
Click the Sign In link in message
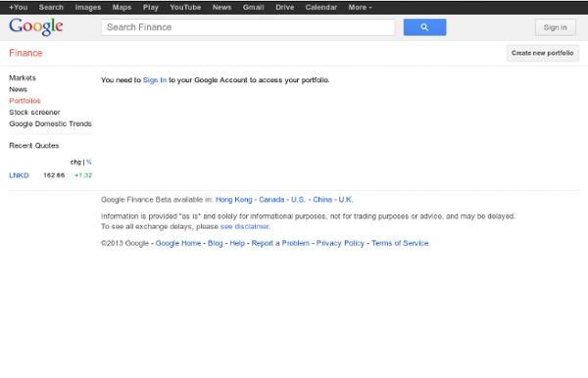click(155, 79)
